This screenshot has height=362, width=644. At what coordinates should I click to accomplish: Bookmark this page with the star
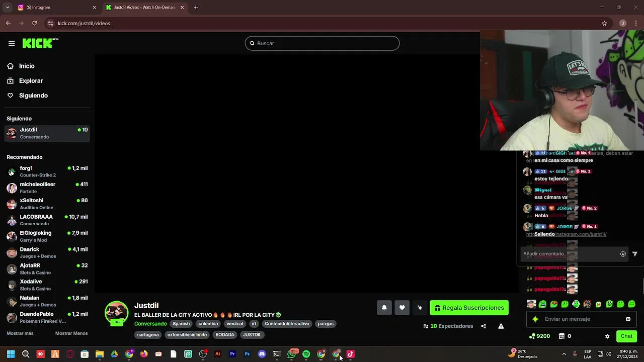click(x=604, y=23)
